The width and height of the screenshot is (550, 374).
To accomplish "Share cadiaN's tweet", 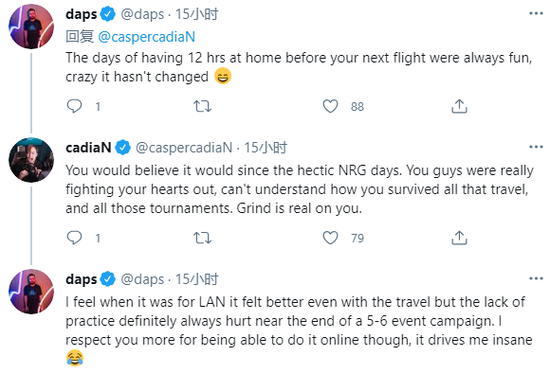I will point(459,238).
